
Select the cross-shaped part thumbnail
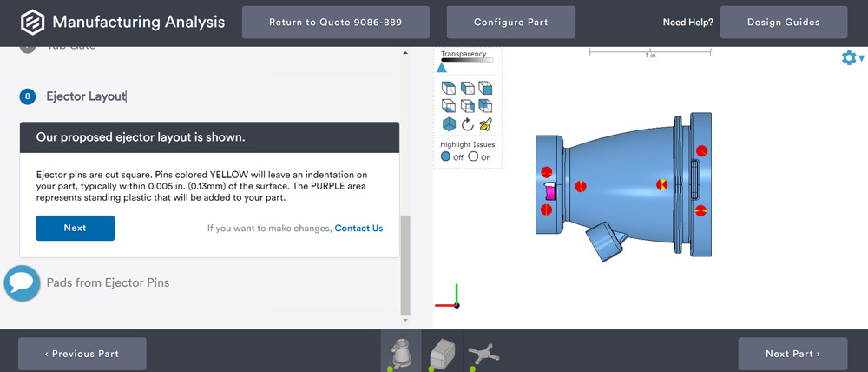coord(483,352)
